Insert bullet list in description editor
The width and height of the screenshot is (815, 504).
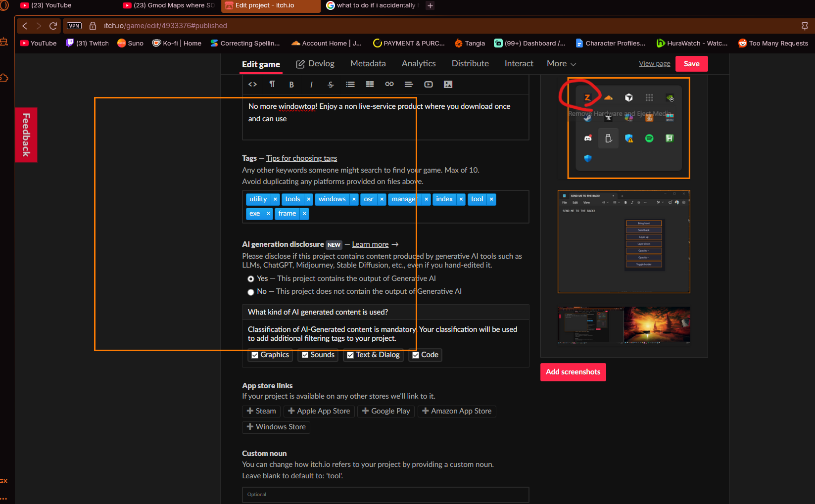tap(350, 85)
